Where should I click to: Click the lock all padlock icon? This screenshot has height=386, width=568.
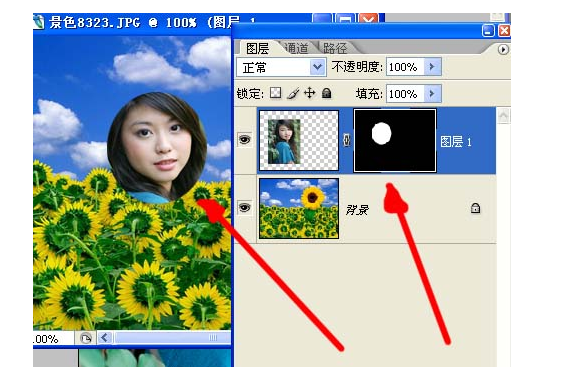(x=327, y=93)
